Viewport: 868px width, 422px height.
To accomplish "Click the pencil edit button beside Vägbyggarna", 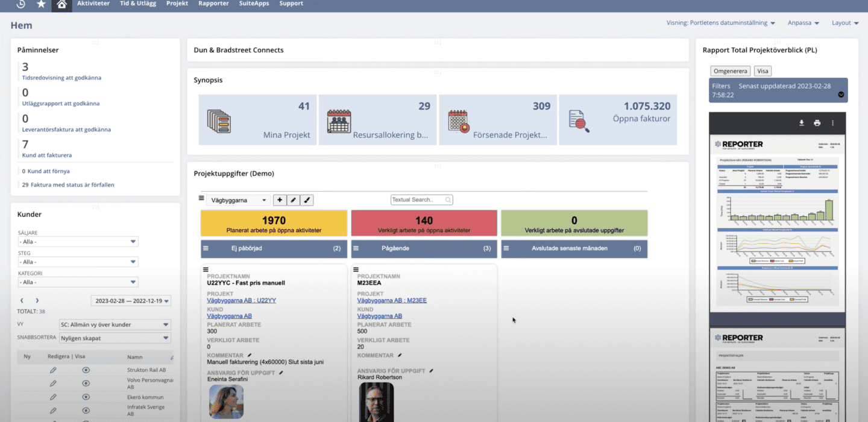I will [294, 200].
